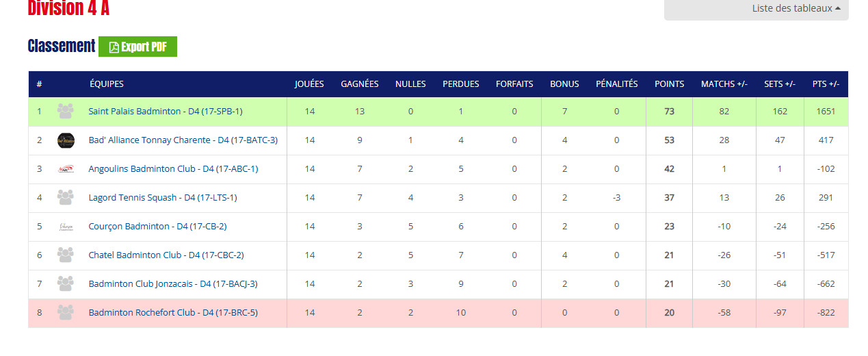Click Bad' Alliance Tonnay Charente team logo

(x=66, y=140)
